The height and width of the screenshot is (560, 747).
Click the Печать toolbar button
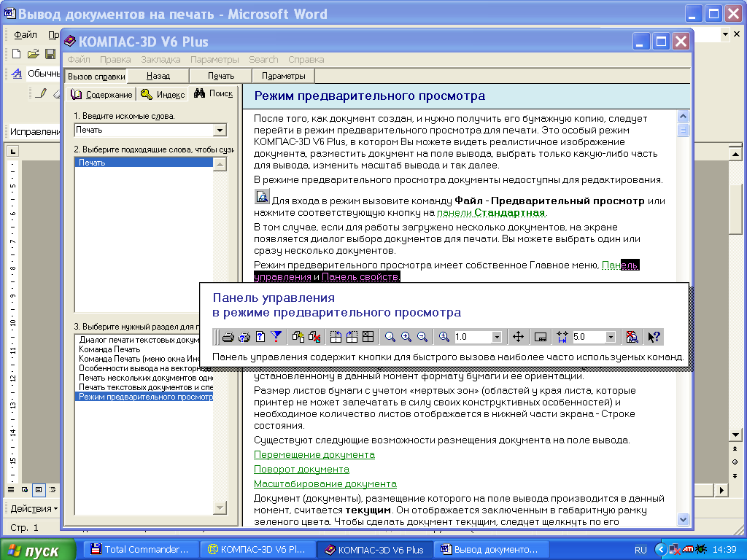click(221, 76)
